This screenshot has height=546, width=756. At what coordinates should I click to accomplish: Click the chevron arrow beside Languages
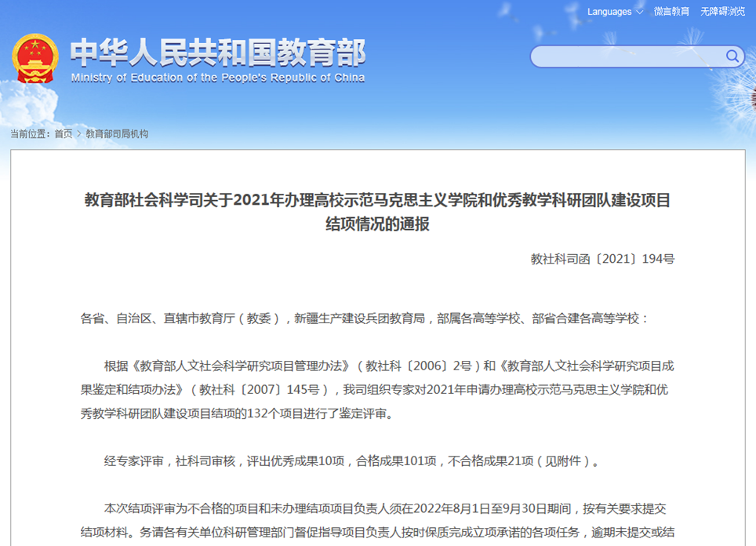tap(639, 13)
